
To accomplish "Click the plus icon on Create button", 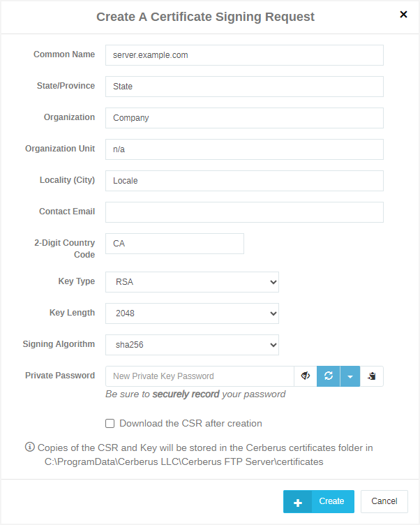I will coord(298,502).
